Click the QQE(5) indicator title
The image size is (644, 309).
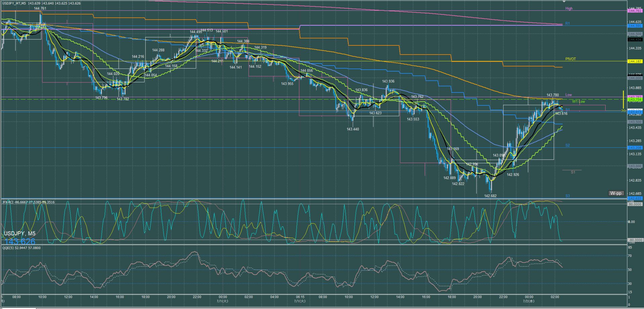[x=21, y=248]
